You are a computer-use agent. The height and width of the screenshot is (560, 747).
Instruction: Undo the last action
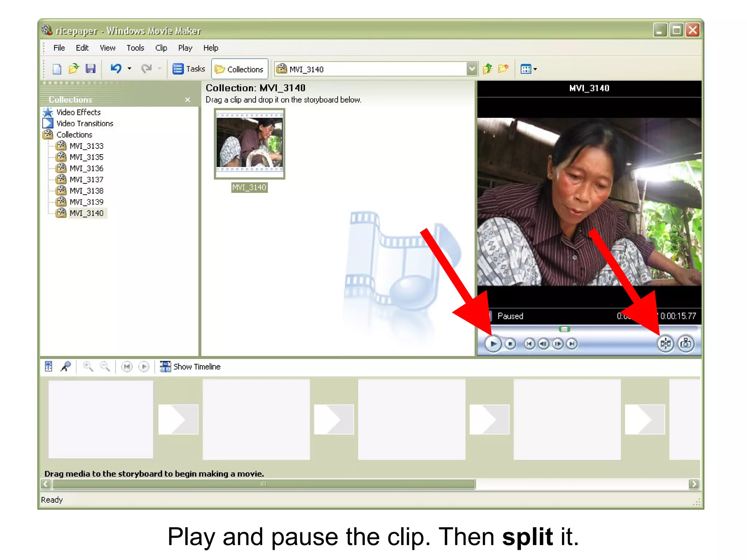pos(116,69)
